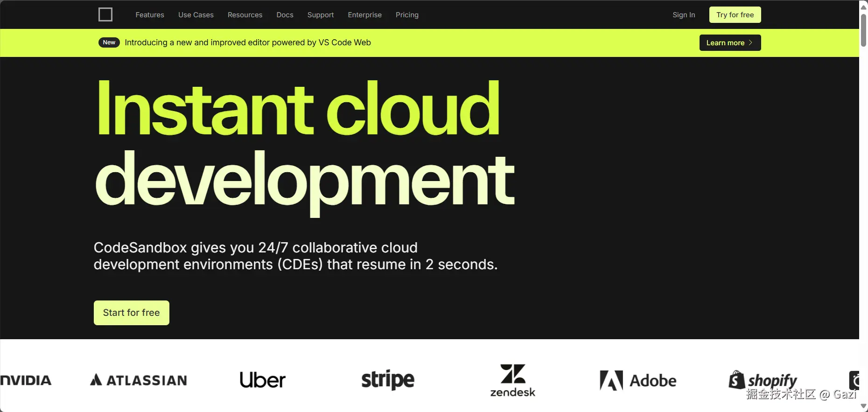Click the scrollbar down arrow
The width and height of the screenshot is (868, 412).
[x=864, y=406]
